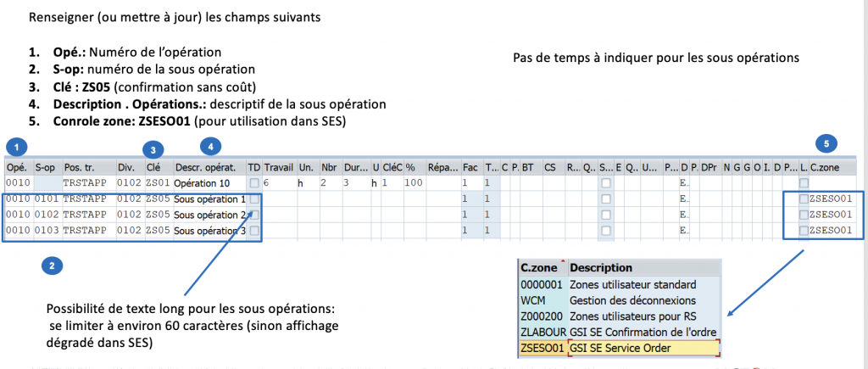
Task: Tick the TD checkbox for Opération 10
Action: [254, 183]
